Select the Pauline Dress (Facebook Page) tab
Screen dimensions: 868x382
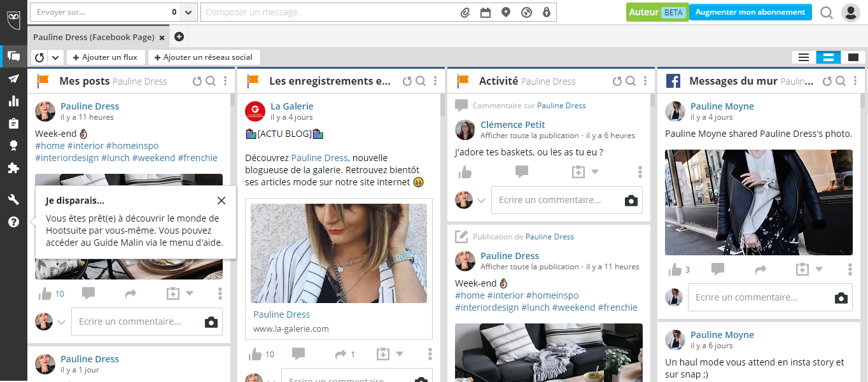click(94, 38)
